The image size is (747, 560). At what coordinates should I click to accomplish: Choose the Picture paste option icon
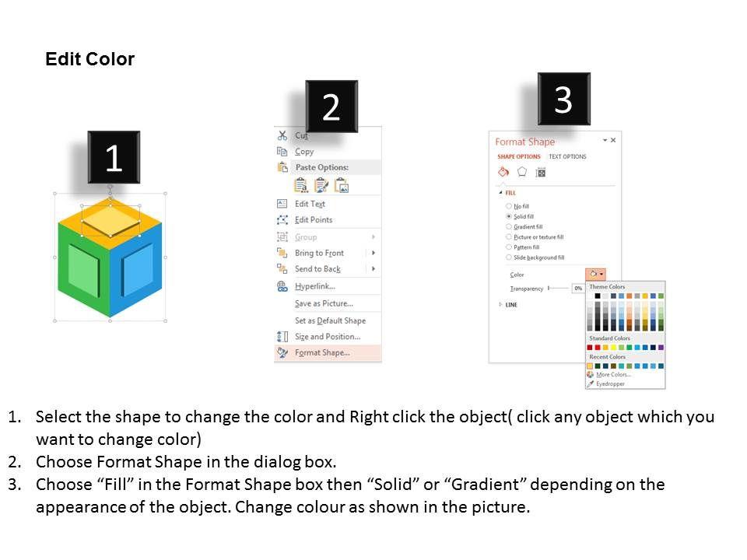(341, 185)
